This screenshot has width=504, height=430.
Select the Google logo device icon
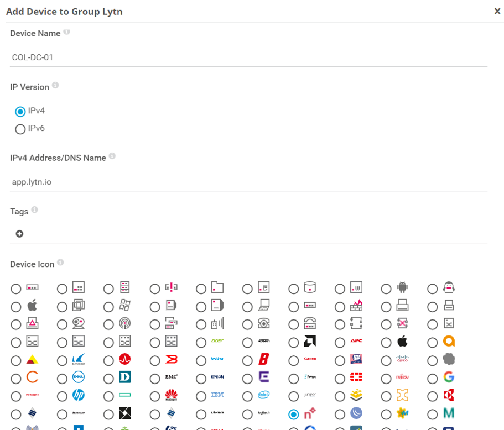[432, 378]
